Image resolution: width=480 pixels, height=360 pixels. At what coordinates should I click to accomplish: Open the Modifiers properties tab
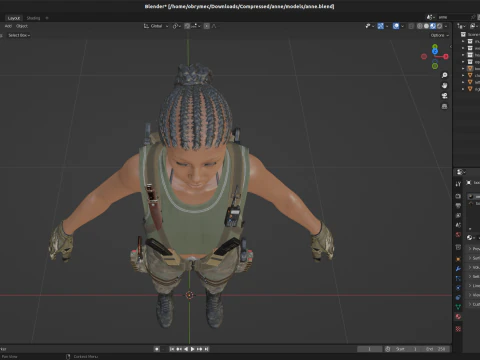(458, 269)
